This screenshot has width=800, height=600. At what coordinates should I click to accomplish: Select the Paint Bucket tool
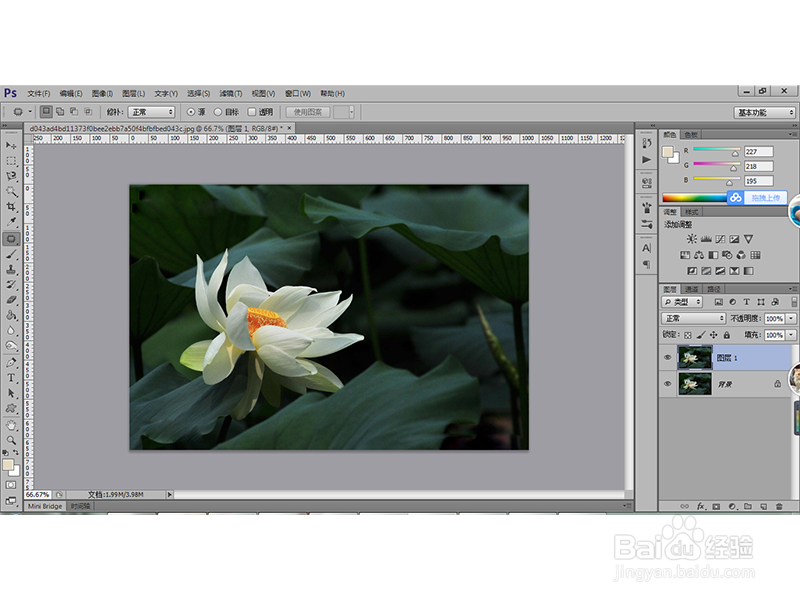(x=11, y=315)
